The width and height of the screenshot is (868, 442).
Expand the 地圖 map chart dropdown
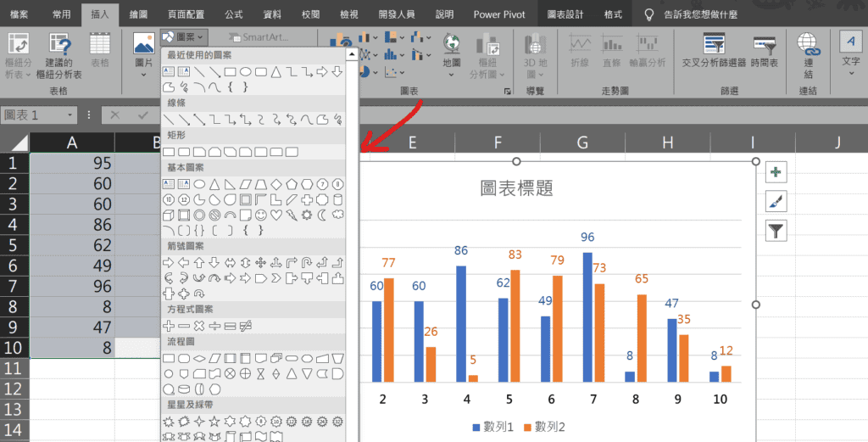pos(452,75)
